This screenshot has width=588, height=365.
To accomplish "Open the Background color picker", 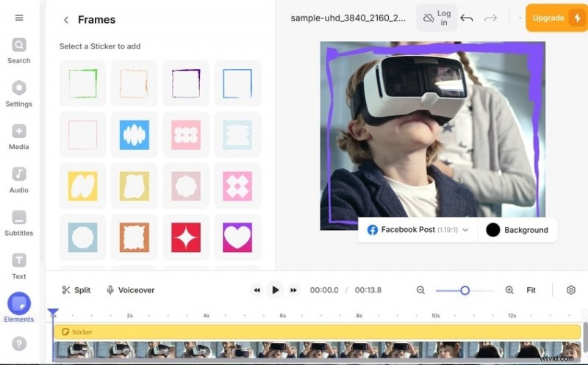I will (x=517, y=230).
